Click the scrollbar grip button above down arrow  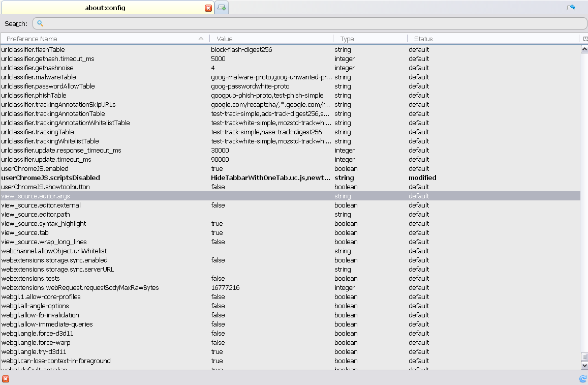[x=584, y=357]
